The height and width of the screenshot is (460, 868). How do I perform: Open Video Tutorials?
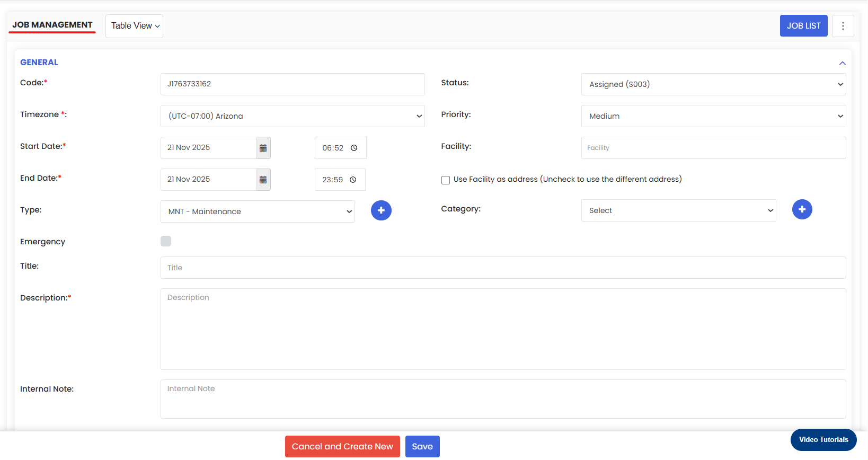[x=823, y=440]
